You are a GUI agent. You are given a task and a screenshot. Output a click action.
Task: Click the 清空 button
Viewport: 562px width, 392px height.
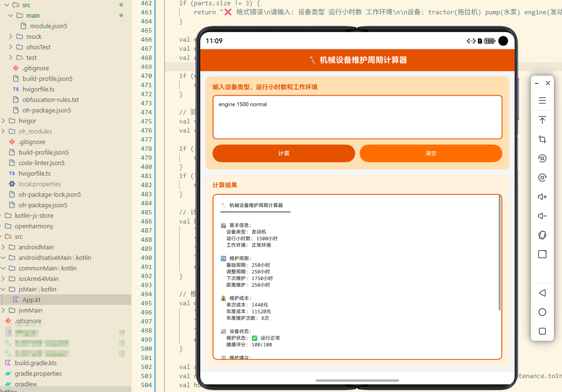tap(431, 153)
